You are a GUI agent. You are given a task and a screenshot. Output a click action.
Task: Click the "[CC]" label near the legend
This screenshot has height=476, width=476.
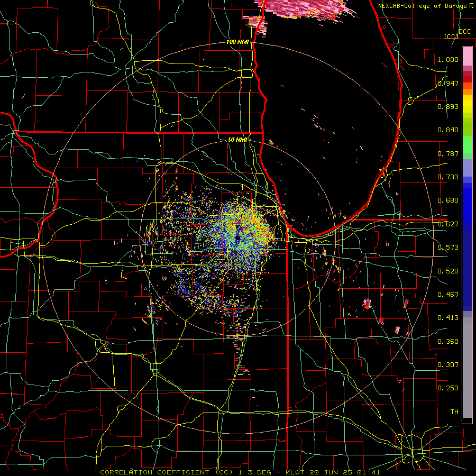coord(451,36)
